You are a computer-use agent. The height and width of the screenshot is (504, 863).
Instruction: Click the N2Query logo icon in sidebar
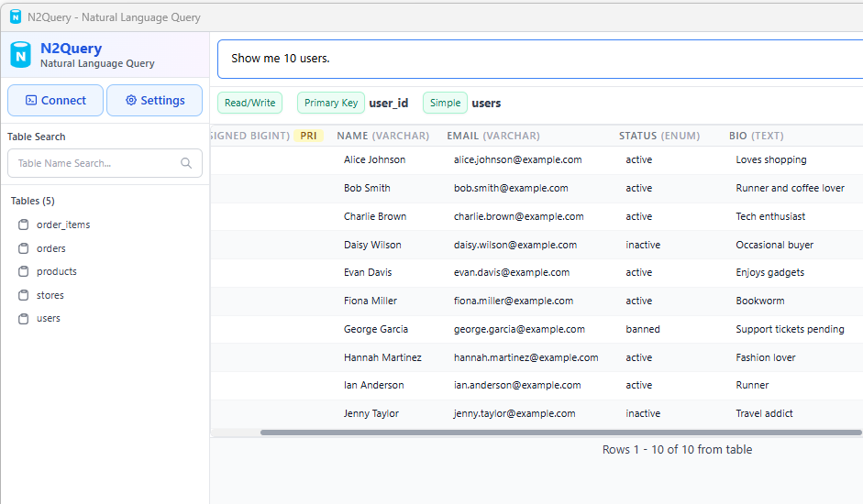click(21, 54)
